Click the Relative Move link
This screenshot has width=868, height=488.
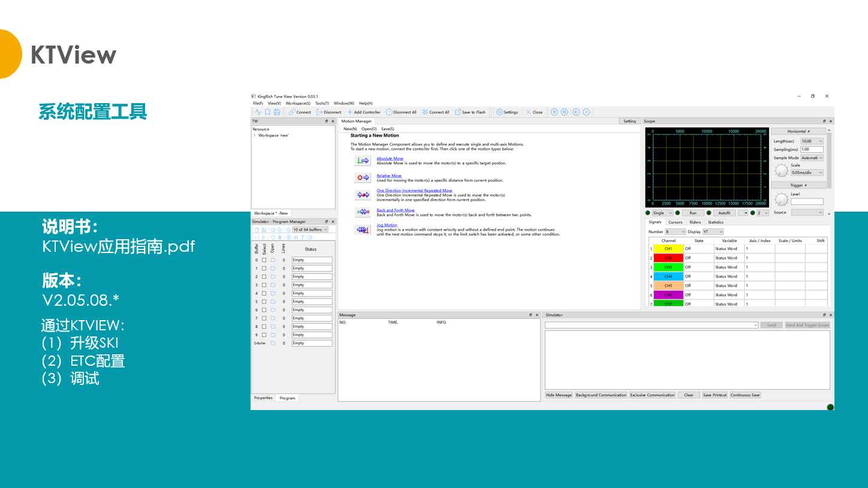click(389, 176)
